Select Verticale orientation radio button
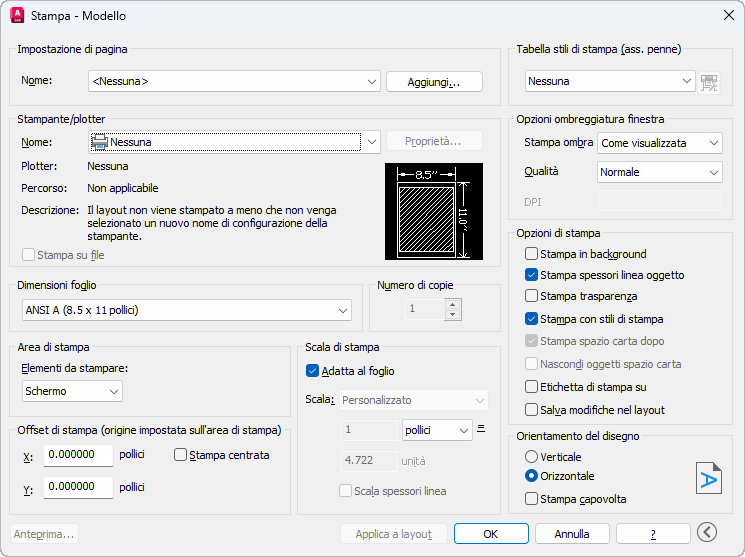This screenshot has height=557, width=745. pyautogui.click(x=532, y=457)
